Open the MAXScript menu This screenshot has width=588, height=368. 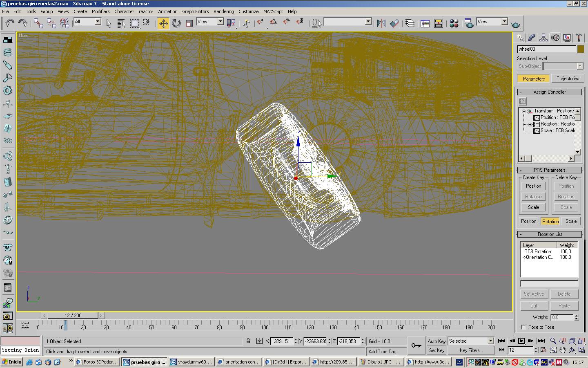pos(273,11)
